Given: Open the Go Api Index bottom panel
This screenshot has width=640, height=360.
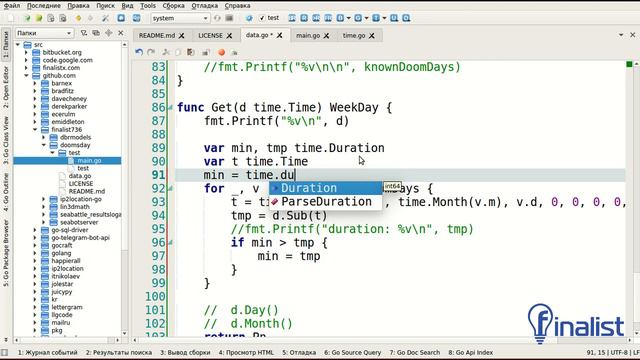Looking at the screenshot, I should click(x=471, y=352).
